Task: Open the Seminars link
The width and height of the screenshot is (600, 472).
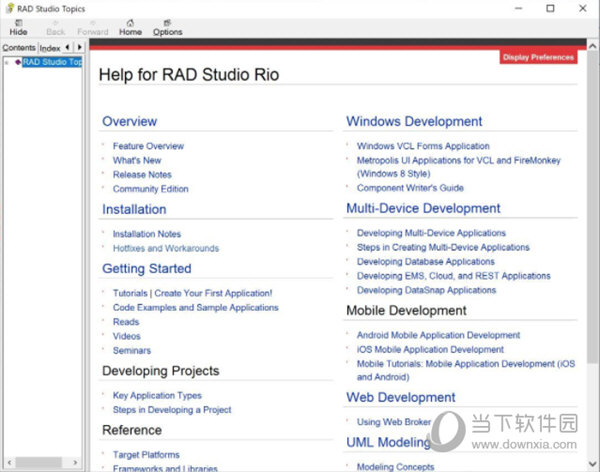Action: 132,350
